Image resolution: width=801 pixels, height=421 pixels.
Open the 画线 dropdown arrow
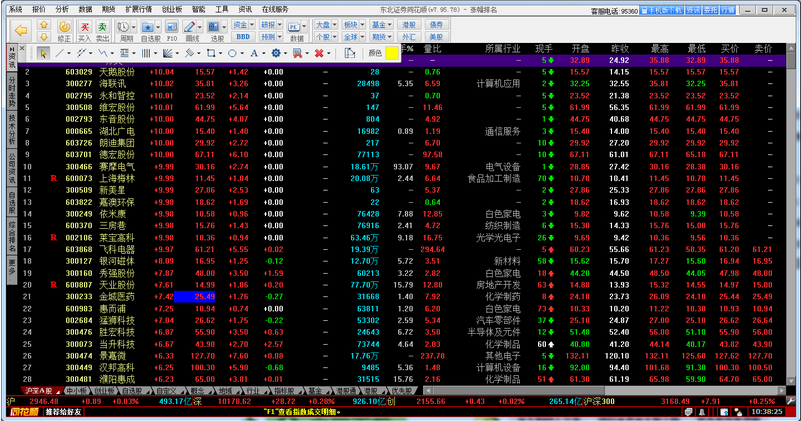(200, 27)
